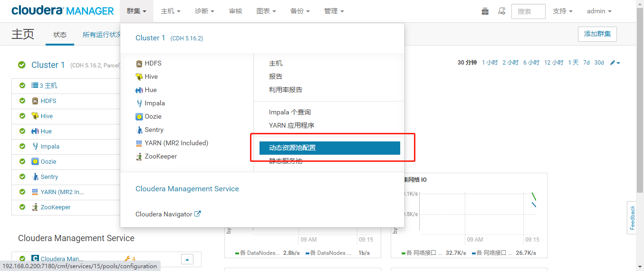
Task: Open the 支持 dropdown menu
Action: [x=562, y=11]
